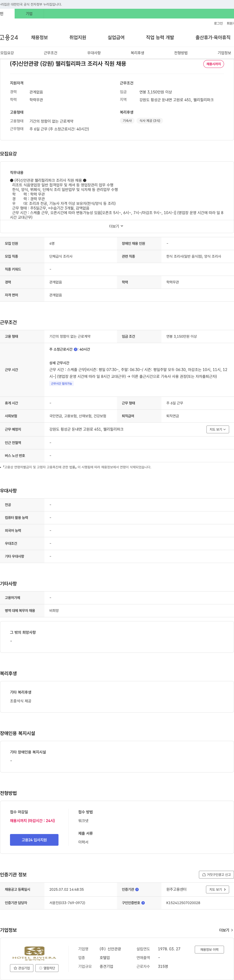This screenshot has height=980, width=234.
Task: Select the company name (주) 신안관광
Action: coord(110,949)
